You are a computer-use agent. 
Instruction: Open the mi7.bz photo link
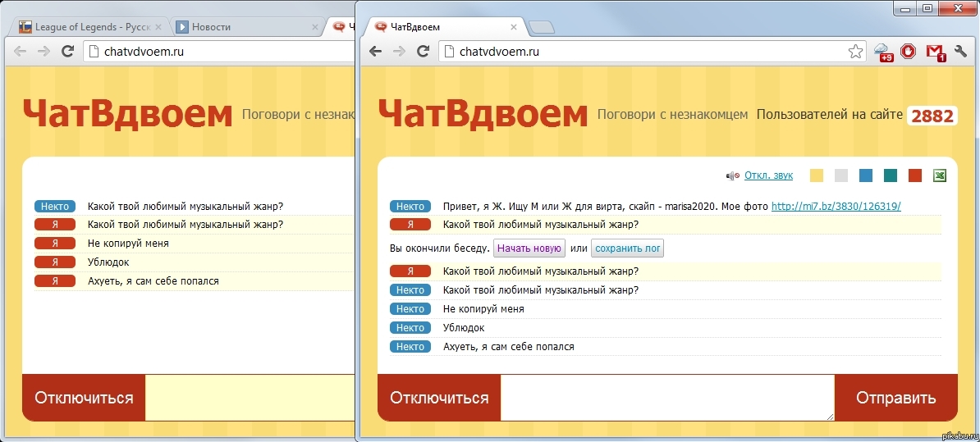coord(836,206)
